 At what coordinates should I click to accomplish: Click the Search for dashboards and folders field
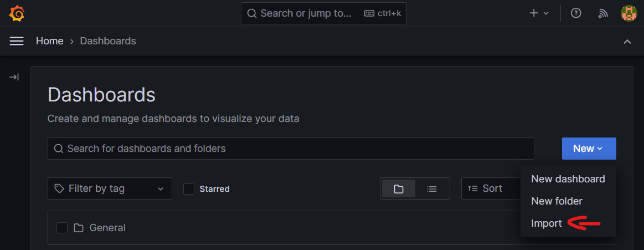[291, 149]
